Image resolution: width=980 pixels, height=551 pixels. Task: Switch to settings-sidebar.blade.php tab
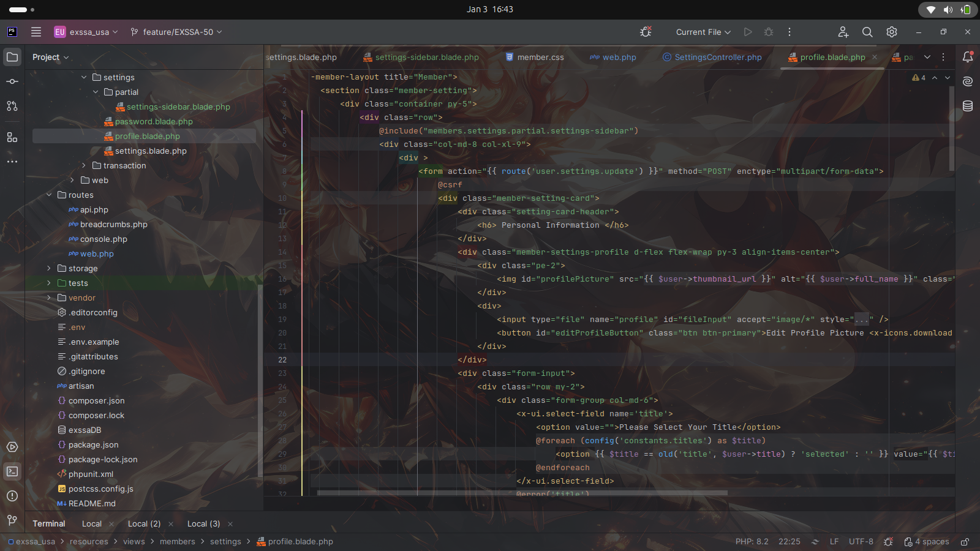421,57
